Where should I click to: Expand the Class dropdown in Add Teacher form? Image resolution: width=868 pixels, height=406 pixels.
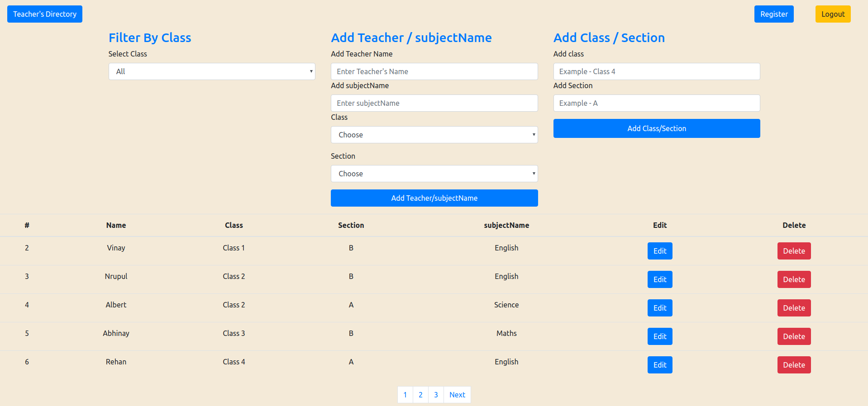coord(434,135)
